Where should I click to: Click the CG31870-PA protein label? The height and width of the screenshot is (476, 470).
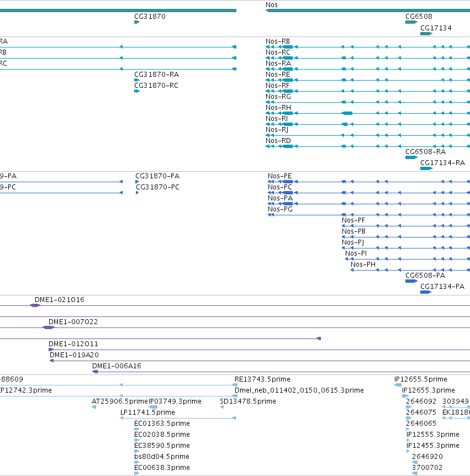(157, 176)
